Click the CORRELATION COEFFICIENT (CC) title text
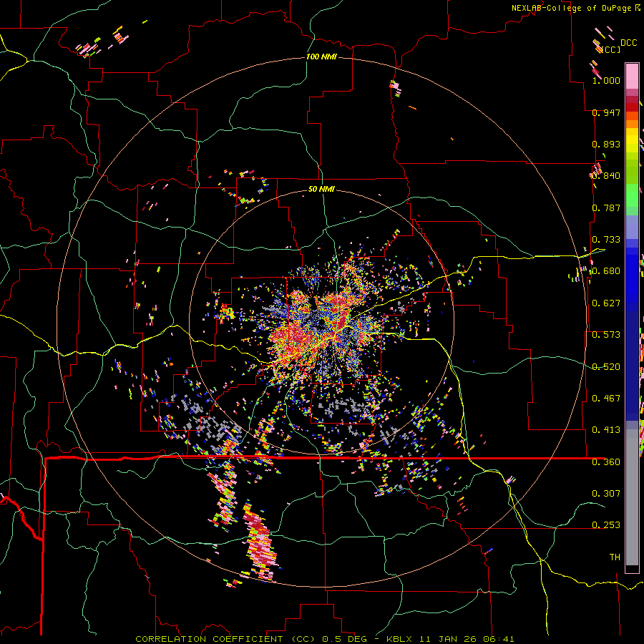The width and height of the screenshot is (644, 644). click(x=225, y=639)
